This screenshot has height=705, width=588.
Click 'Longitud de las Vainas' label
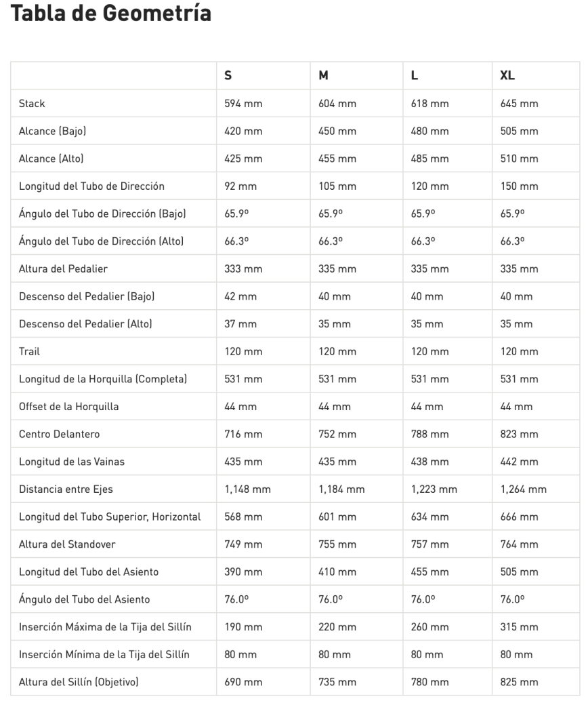pyautogui.click(x=71, y=462)
